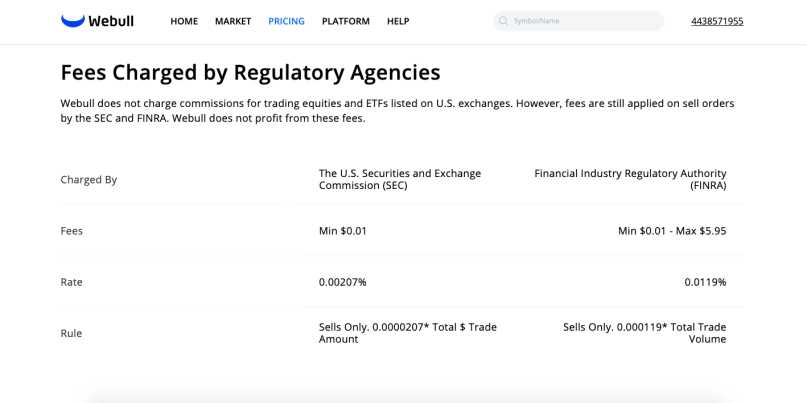The height and width of the screenshot is (403, 807).
Task: Click the 'Fees' row label
Action: tap(72, 231)
